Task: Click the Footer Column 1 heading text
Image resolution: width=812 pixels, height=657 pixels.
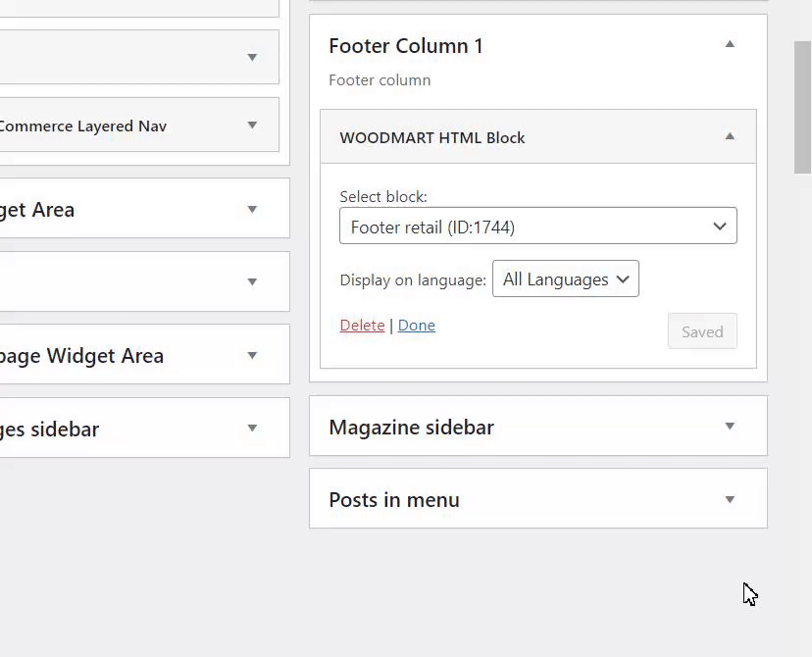Action: click(x=406, y=46)
